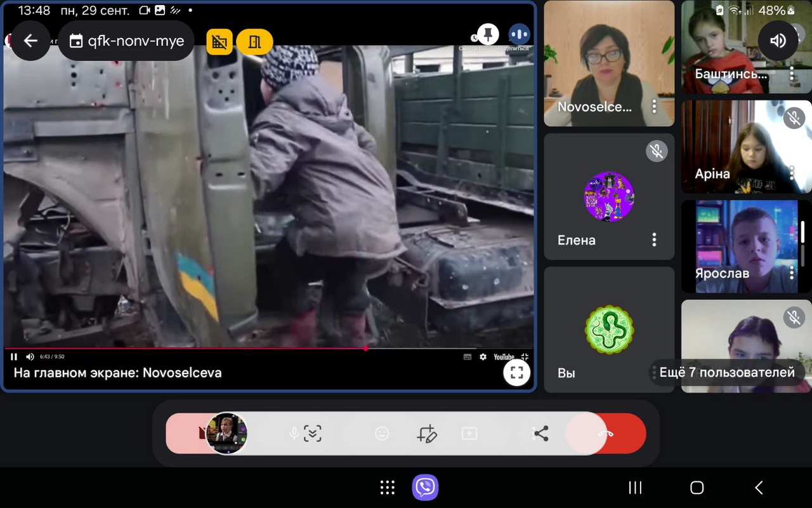812x508 pixels.
Task: Open three-dot menu on Ярослав's tile
Action: click(792, 272)
